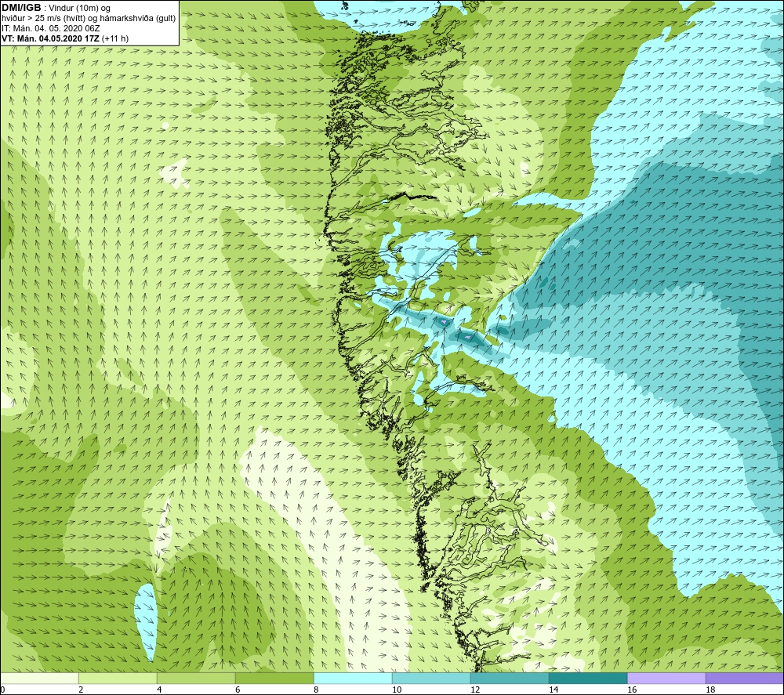Select the 2–4 m/s light green swatch
Image resolution: width=784 pixels, height=695 pixels.
coord(118,678)
